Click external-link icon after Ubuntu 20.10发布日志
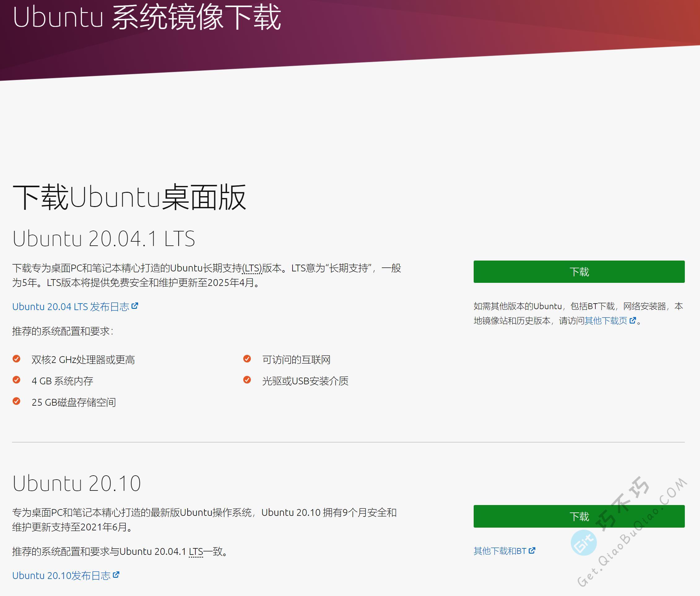Screen dimensions: 700x596 pos(116,574)
